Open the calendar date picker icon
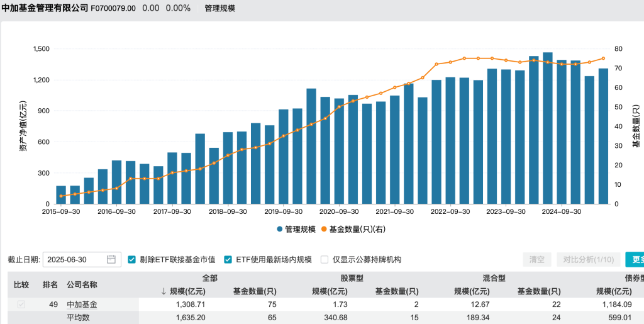644x324 pixels. pos(111,259)
